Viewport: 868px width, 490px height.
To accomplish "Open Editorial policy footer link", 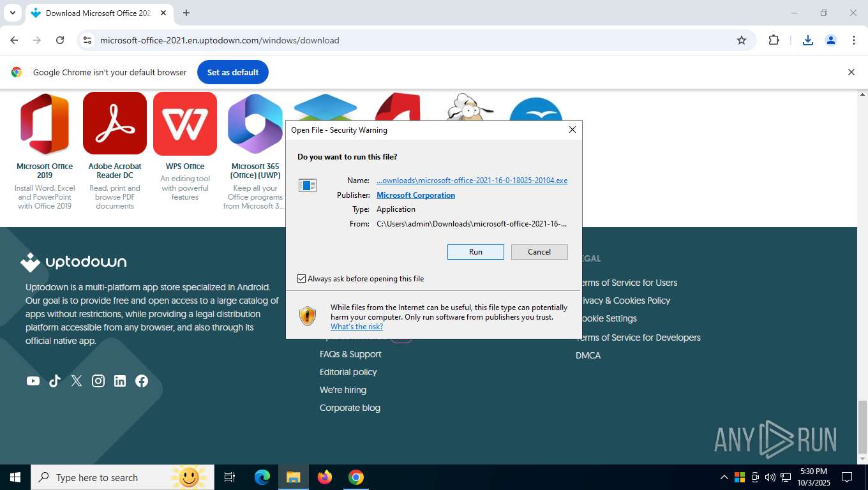I will point(348,372).
